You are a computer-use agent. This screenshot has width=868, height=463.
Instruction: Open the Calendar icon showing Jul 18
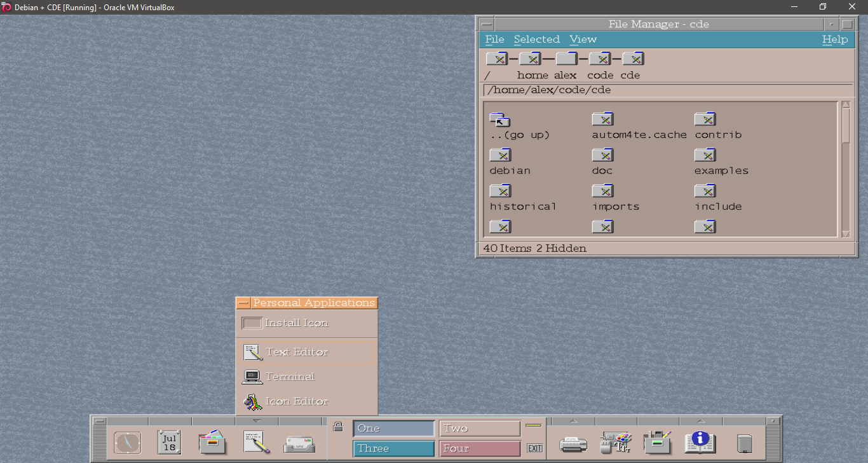pos(169,442)
